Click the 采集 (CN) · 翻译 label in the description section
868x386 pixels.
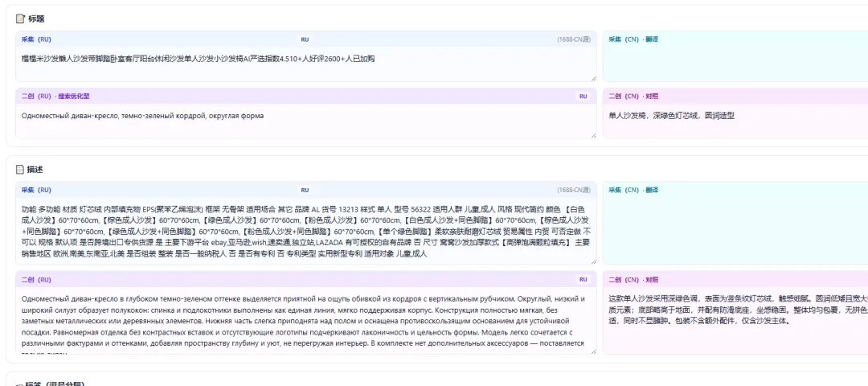[x=633, y=191]
